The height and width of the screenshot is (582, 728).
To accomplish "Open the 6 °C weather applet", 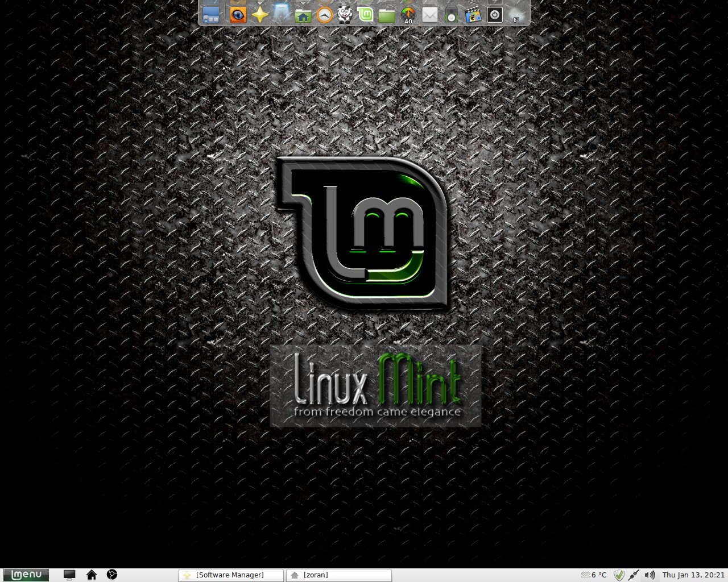I will coord(594,575).
